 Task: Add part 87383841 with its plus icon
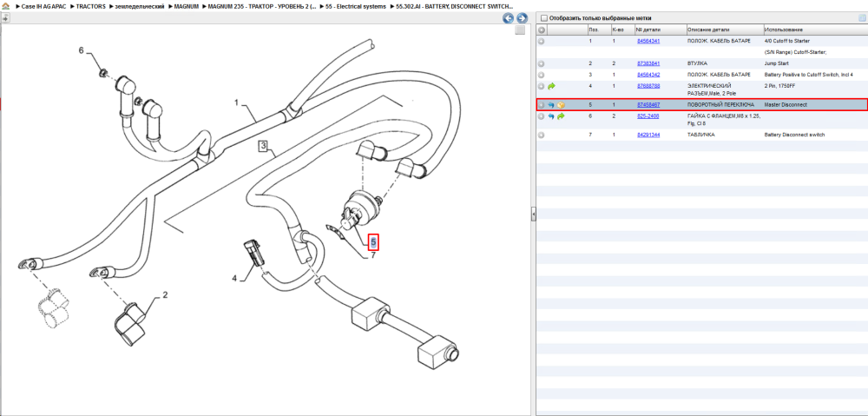pos(542,63)
